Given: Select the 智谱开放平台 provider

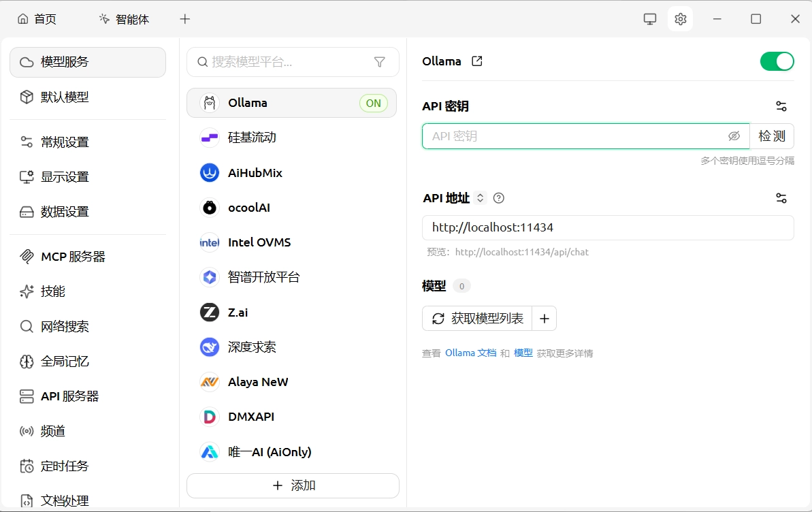Looking at the screenshot, I should pos(291,277).
